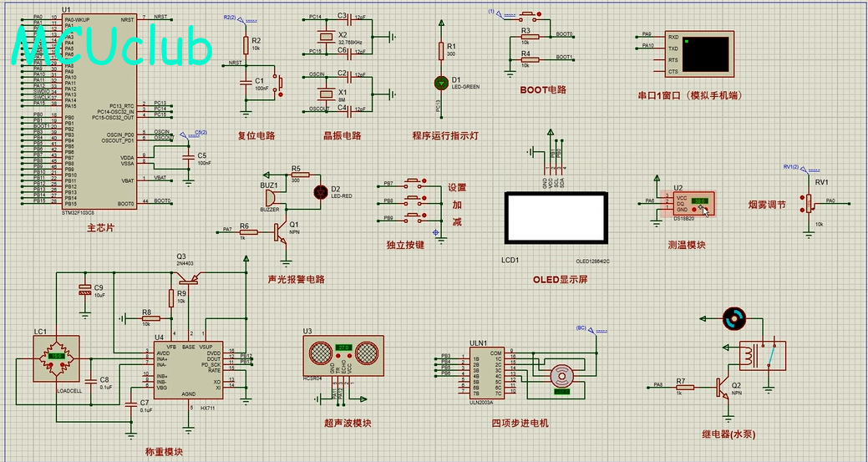This screenshot has width=868, height=462.
Task: Select the red LED D2
Action: 320,192
